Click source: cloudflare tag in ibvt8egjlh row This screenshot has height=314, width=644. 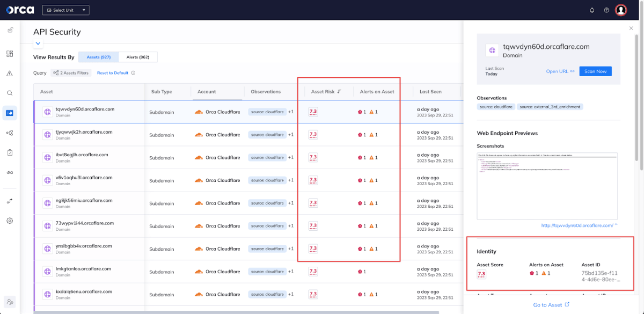(x=267, y=158)
